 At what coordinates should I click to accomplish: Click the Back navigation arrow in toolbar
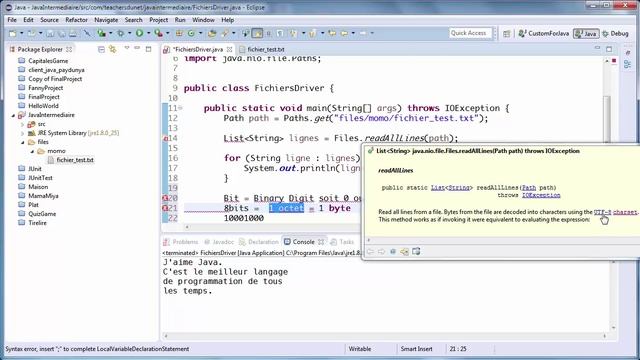tap(344, 33)
